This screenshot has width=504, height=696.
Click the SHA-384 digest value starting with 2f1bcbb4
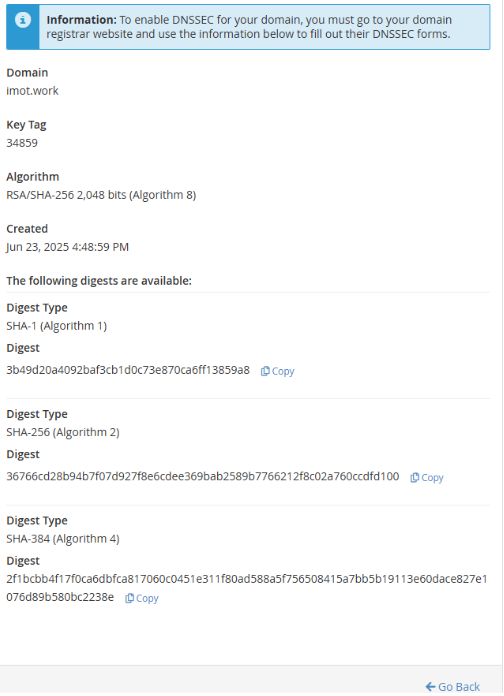point(246,588)
